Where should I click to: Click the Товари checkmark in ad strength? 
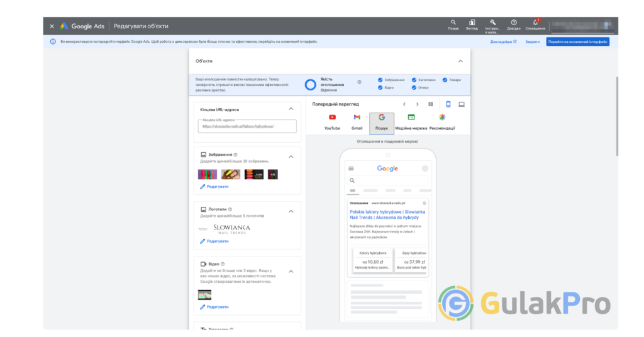click(x=445, y=80)
